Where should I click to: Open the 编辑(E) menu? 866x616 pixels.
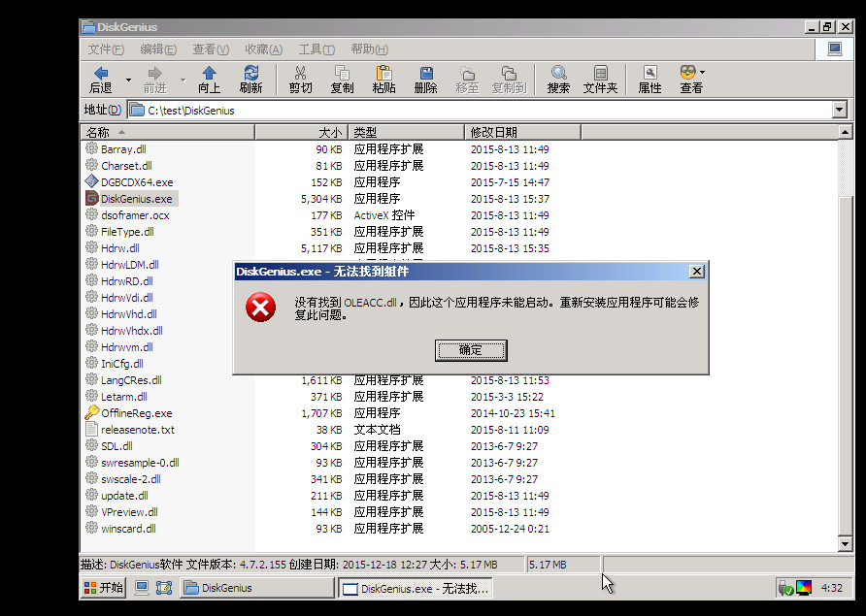pos(158,49)
